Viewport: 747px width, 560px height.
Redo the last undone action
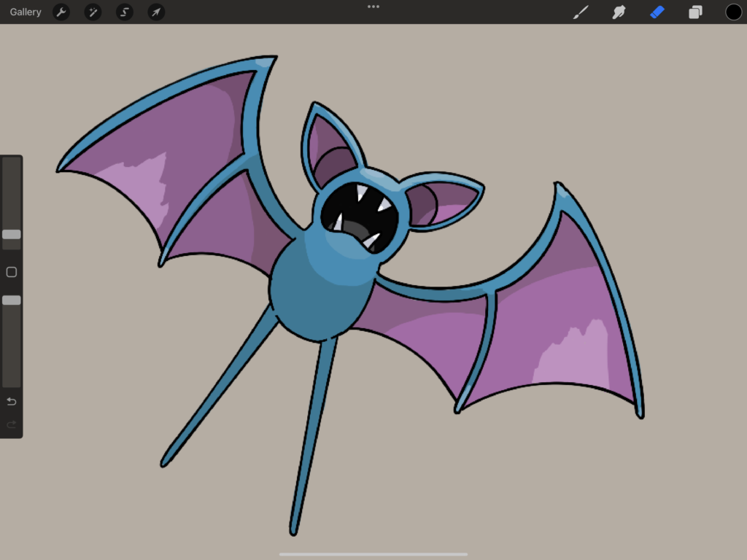coord(12,424)
